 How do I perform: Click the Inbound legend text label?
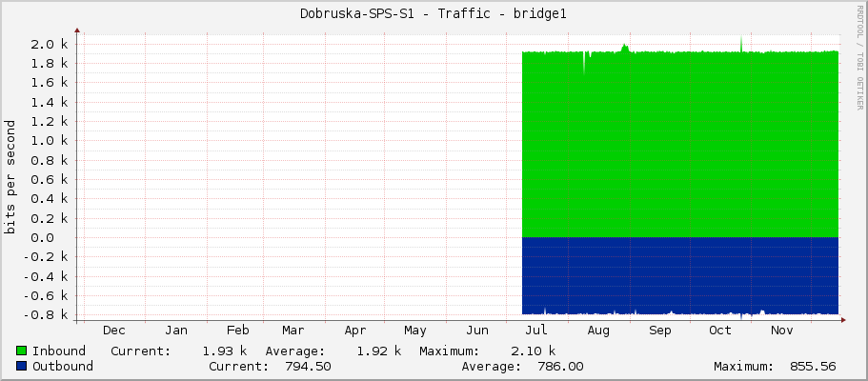pyautogui.click(x=59, y=351)
